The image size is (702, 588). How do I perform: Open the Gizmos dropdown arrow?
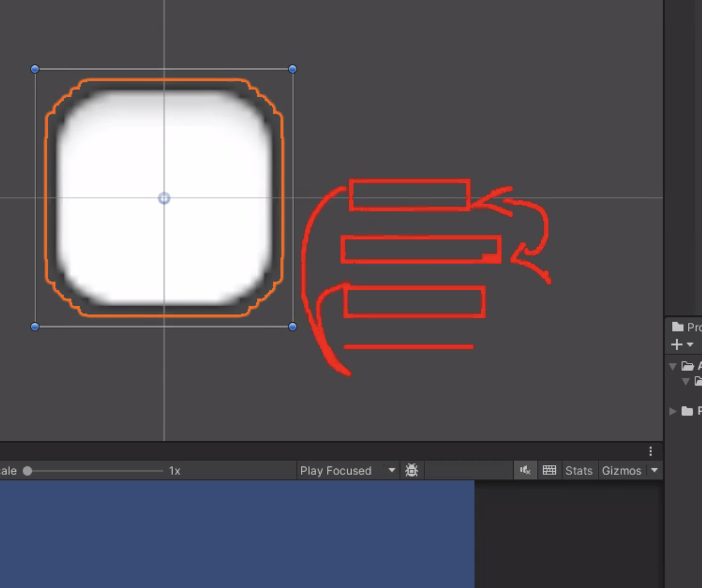click(654, 470)
